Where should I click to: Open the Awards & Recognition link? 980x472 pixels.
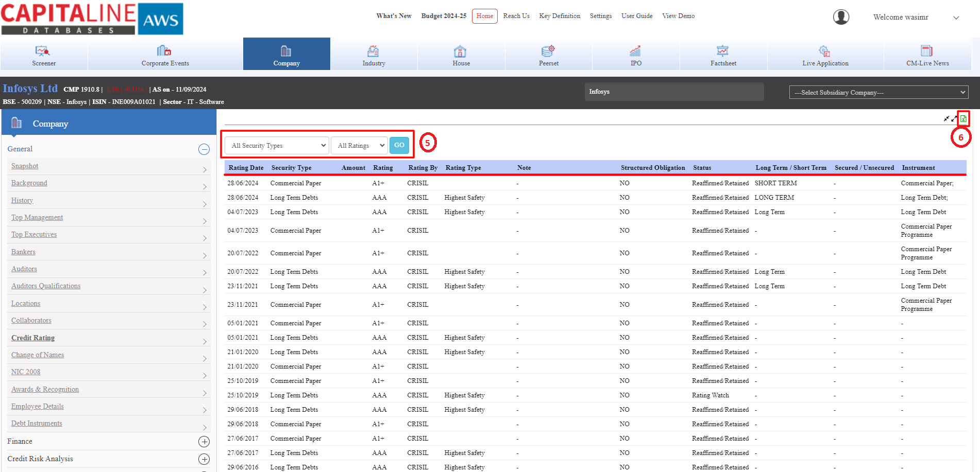45,389
